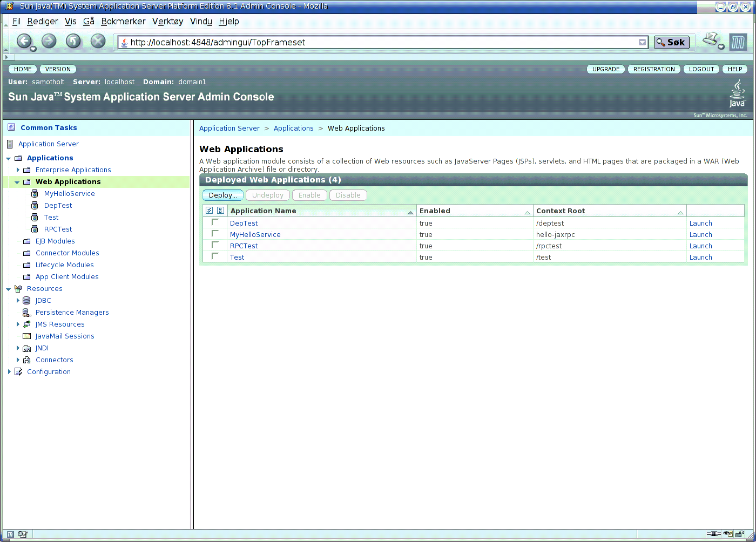756x542 pixels.
Task: Click the Stop loading icon
Action: click(98, 41)
